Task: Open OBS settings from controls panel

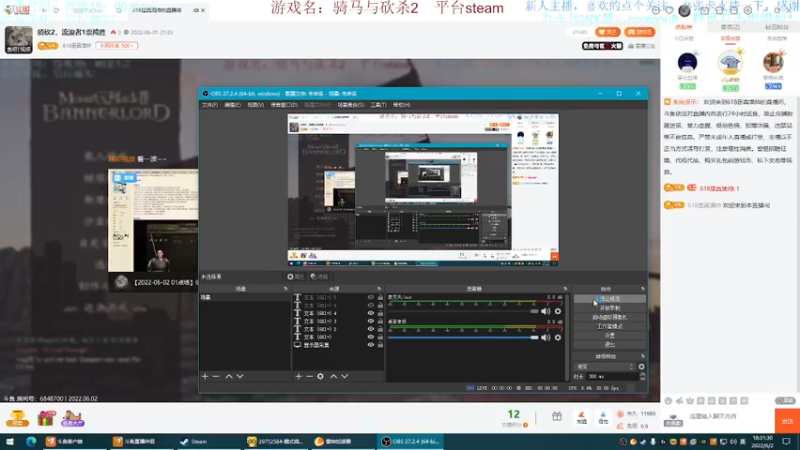Action: coord(609,336)
